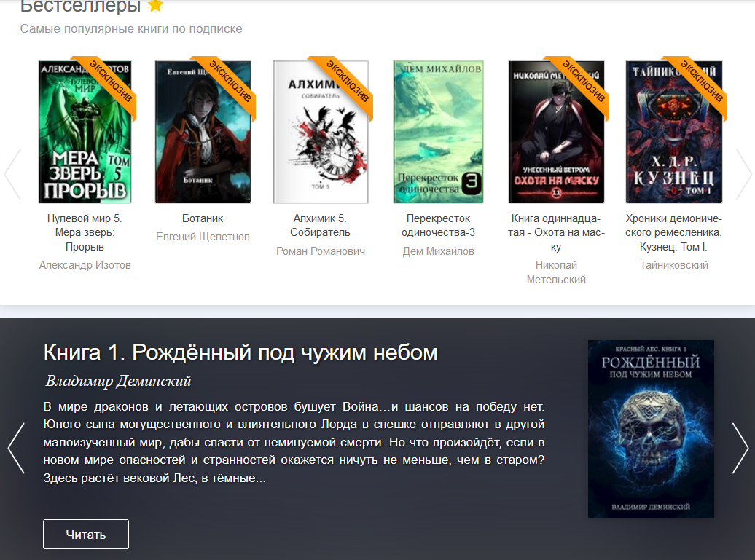Open author link Евгений Щепетнов

click(x=203, y=237)
